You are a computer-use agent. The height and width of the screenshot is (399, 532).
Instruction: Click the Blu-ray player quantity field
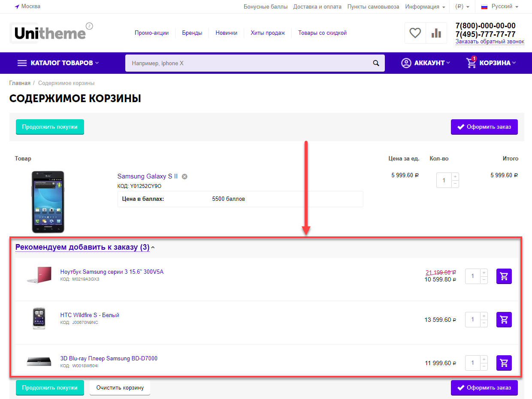(x=473, y=363)
